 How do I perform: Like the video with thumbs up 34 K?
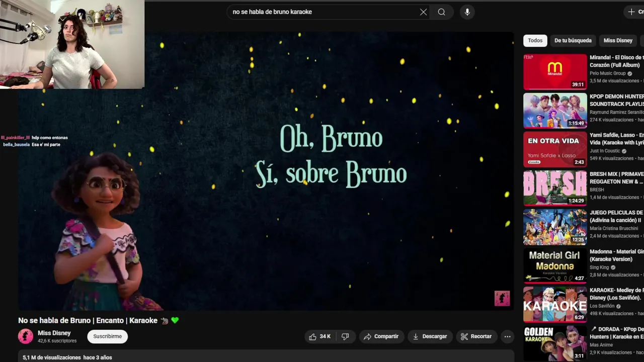tap(319, 336)
